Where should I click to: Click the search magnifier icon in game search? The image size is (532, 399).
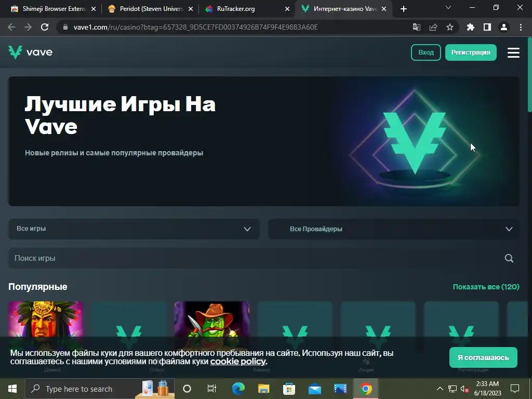click(x=509, y=258)
